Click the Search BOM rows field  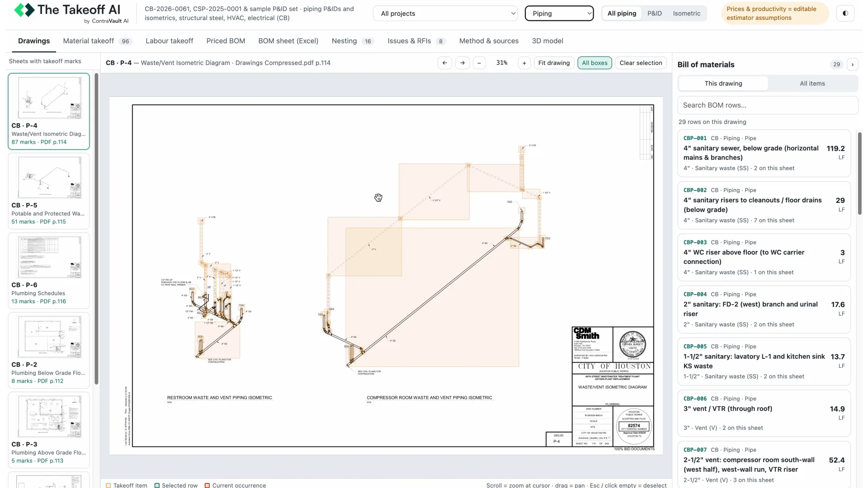tap(768, 105)
